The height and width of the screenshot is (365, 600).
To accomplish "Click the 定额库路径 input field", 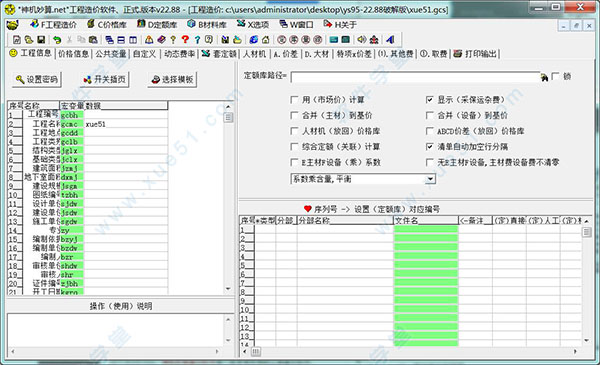I will coord(415,77).
